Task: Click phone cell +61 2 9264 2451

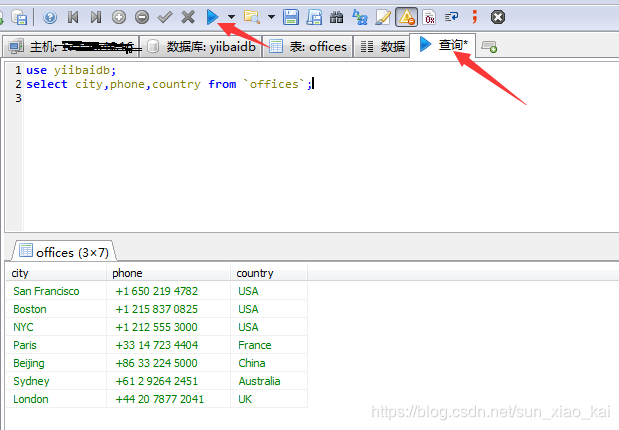Action: [x=168, y=381]
